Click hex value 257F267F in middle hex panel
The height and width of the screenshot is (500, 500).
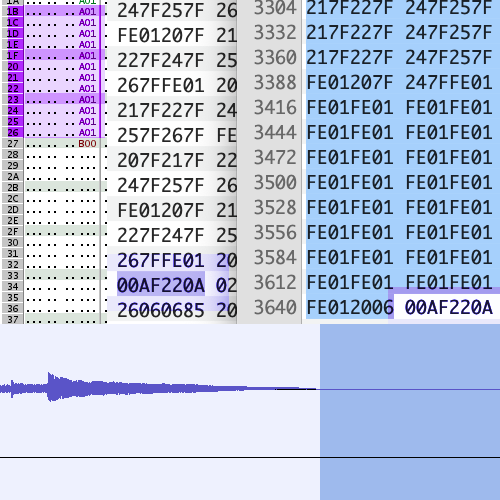[161, 135]
